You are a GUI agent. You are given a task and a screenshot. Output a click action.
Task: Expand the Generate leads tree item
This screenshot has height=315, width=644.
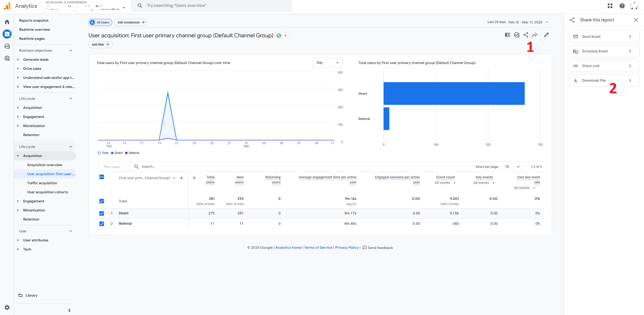(x=18, y=59)
